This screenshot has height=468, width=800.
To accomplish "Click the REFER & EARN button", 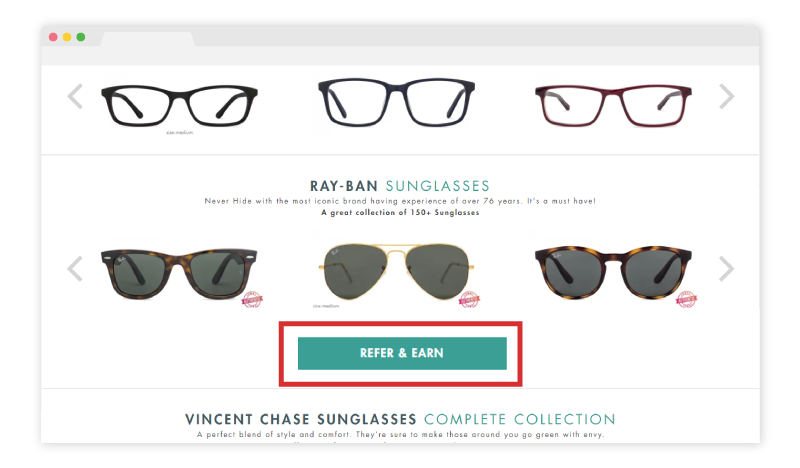I will [x=402, y=353].
